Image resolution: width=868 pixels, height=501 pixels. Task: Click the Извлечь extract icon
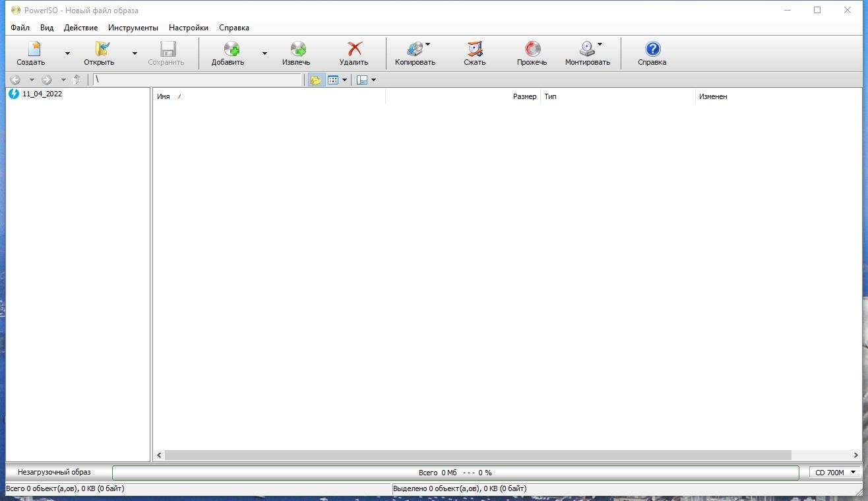pos(298,49)
